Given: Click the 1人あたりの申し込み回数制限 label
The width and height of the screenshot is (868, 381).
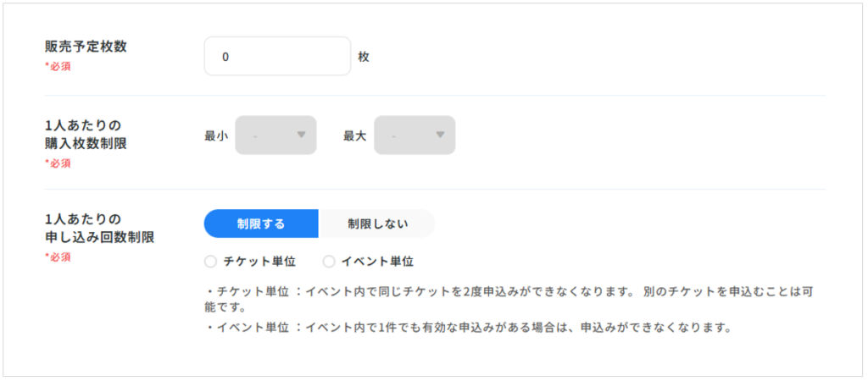Looking at the screenshot, I should pyautogui.click(x=99, y=229).
